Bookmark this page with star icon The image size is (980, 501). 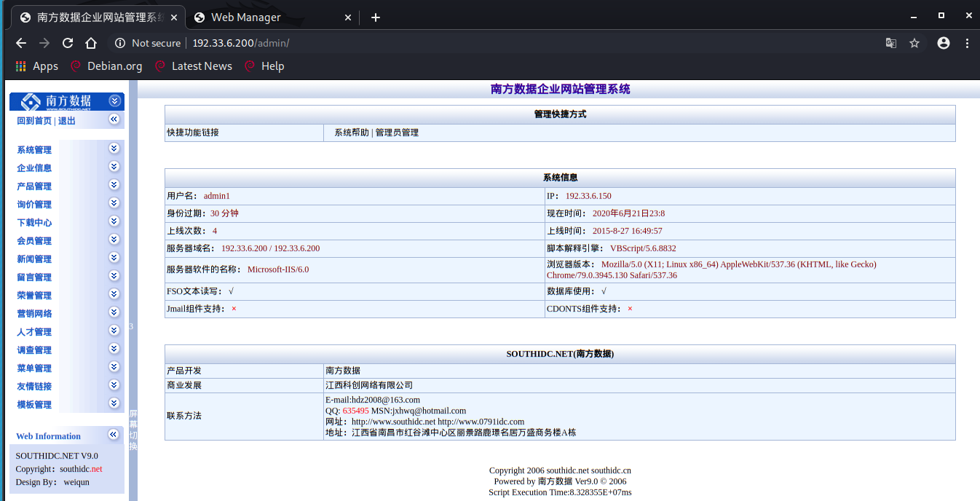click(914, 43)
